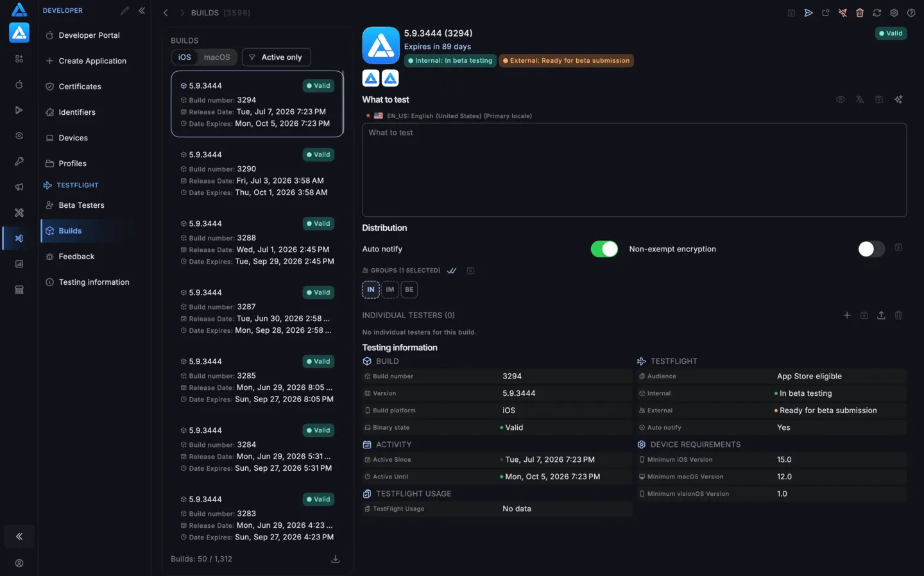924x576 pixels.
Task: Click the upload icon in Individual Testers row
Action: (x=881, y=315)
